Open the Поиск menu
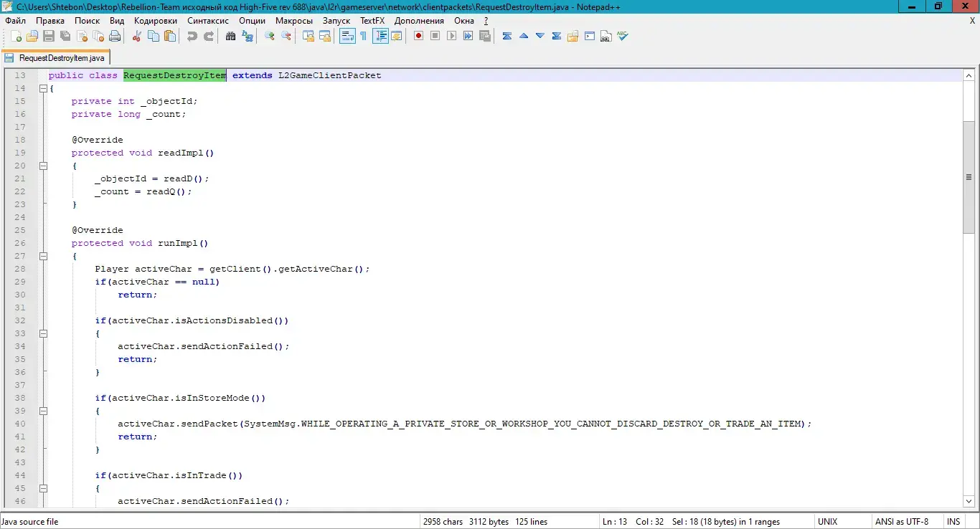The width and height of the screenshot is (980, 529). [88, 21]
